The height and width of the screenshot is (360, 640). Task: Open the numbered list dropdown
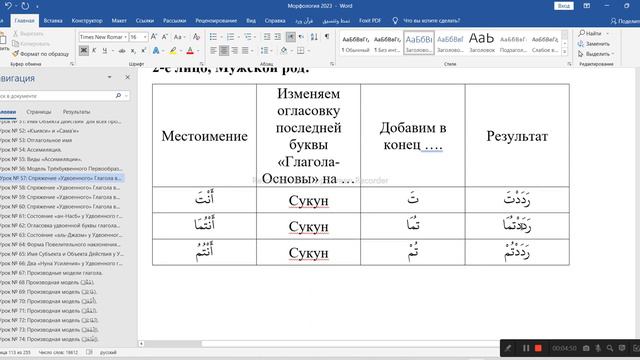pyautogui.click(x=238, y=37)
